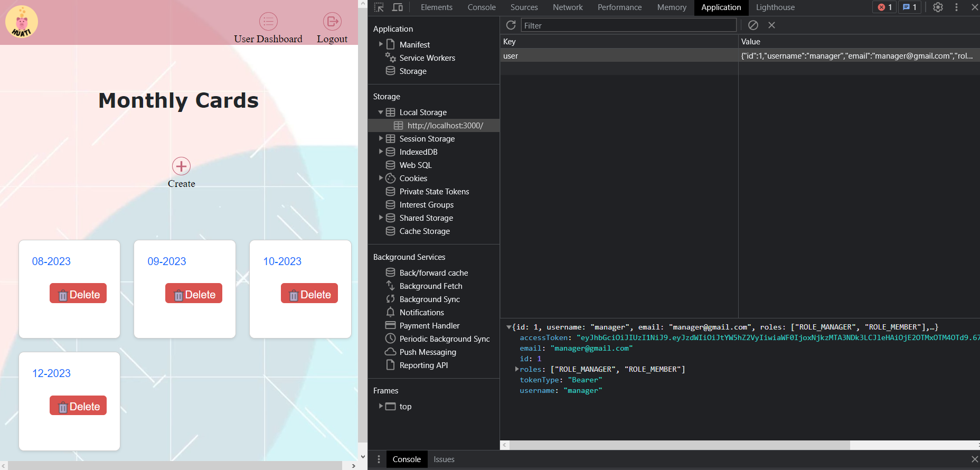Select Service Workers item

[427, 58]
